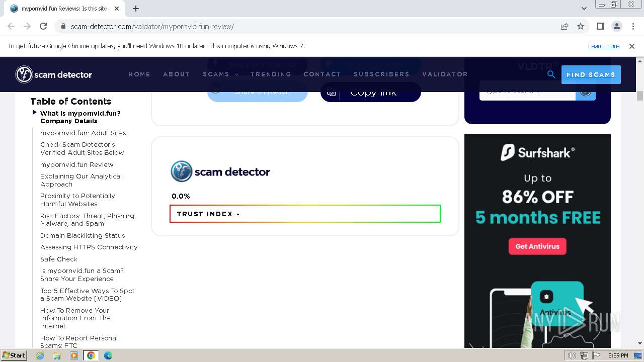Bookmark this page with the star icon
Image resolution: width=644 pixels, height=362 pixels.
coord(581,26)
